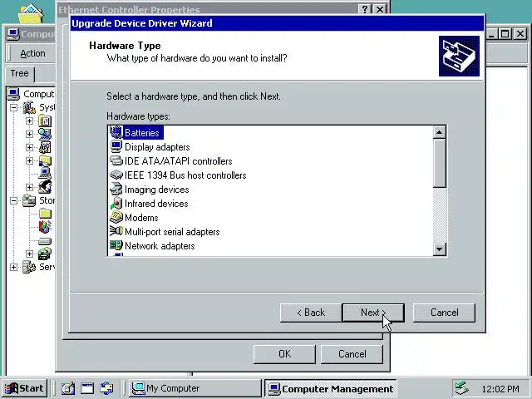Click the Network adapters card icon
Image resolution: width=532 pixels, height=399 pixels.
pos(116,245)
